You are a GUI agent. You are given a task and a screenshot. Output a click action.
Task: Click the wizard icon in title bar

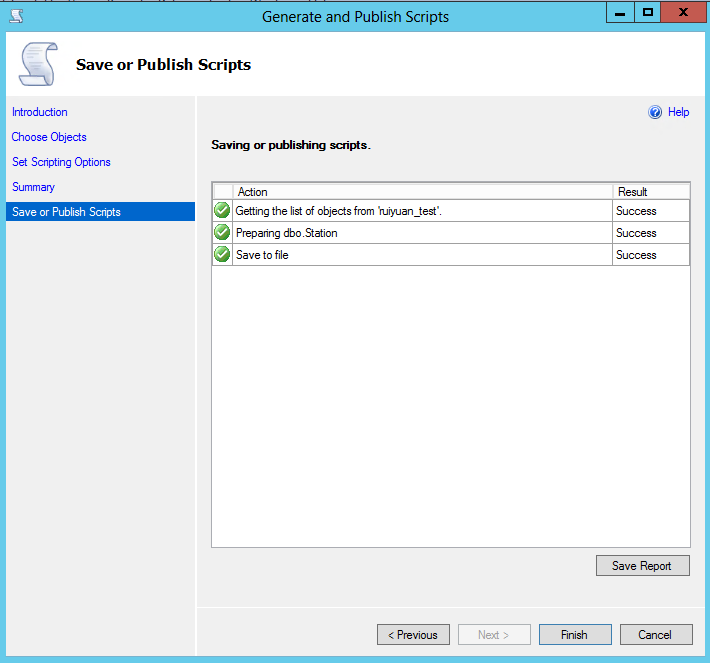[x=16, y=15]
